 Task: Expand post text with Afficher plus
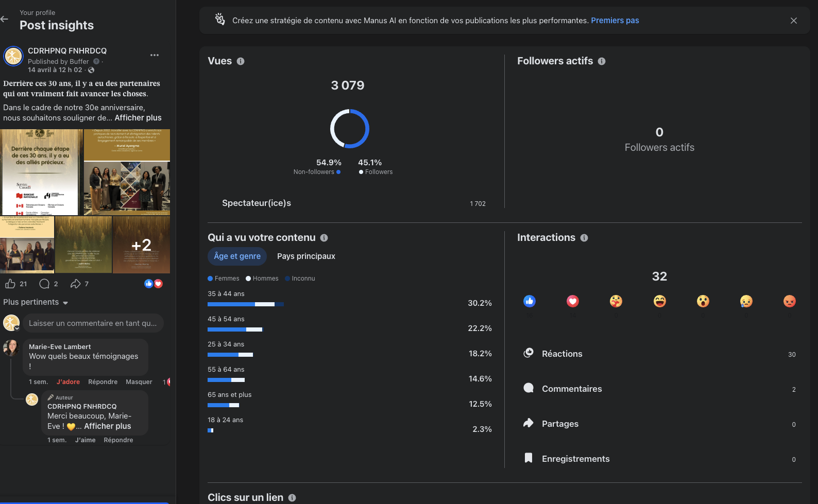138,118
